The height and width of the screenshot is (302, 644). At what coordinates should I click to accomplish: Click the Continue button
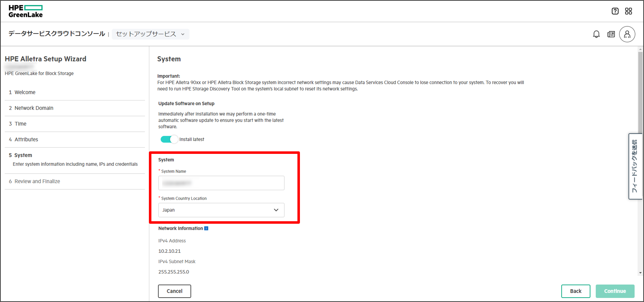615,291
